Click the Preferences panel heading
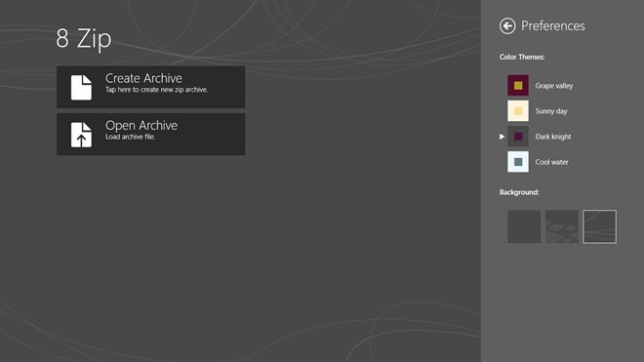This screenshot has height=362, width=644. click(553, 26)
